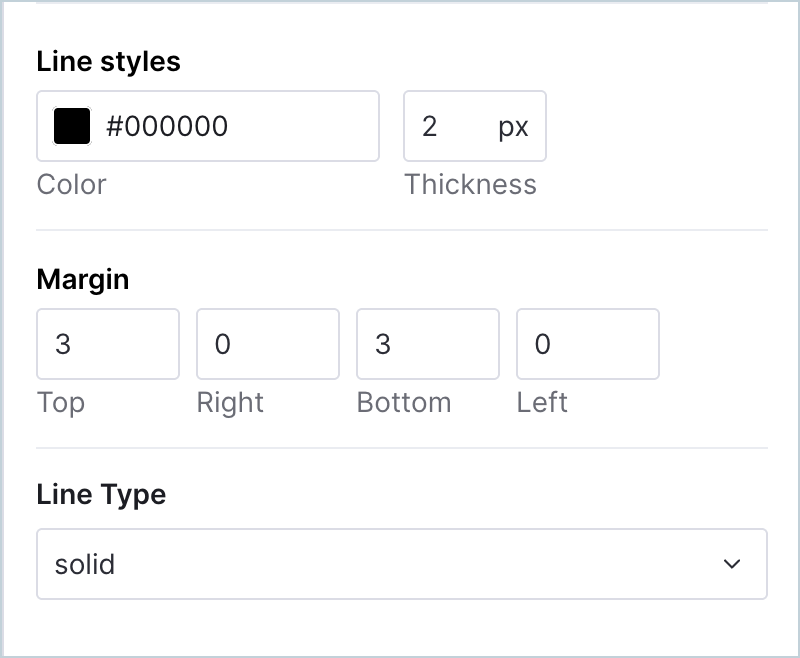This screenshot has height=658, width=800.
Task: Edit the #000000 hex color field
Action: tap(208, 126)
